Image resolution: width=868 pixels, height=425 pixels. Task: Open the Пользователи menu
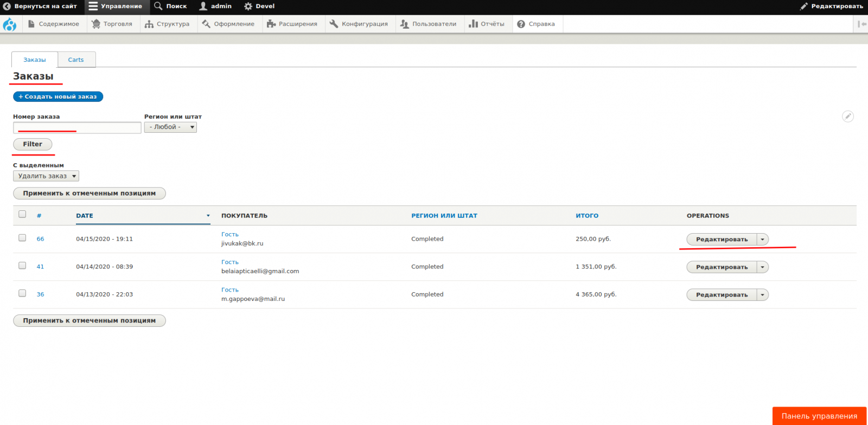click(x=429, y=24)
